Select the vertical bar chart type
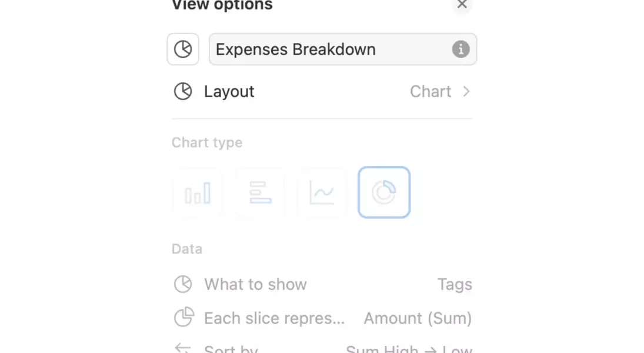 coord(198,193)
